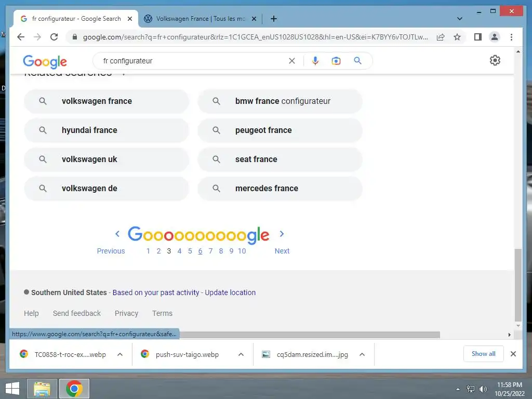The width and height of the screenshot is (532, 399).
Task: Search related: bmw france configurateur
Action: tap(280, 101)
